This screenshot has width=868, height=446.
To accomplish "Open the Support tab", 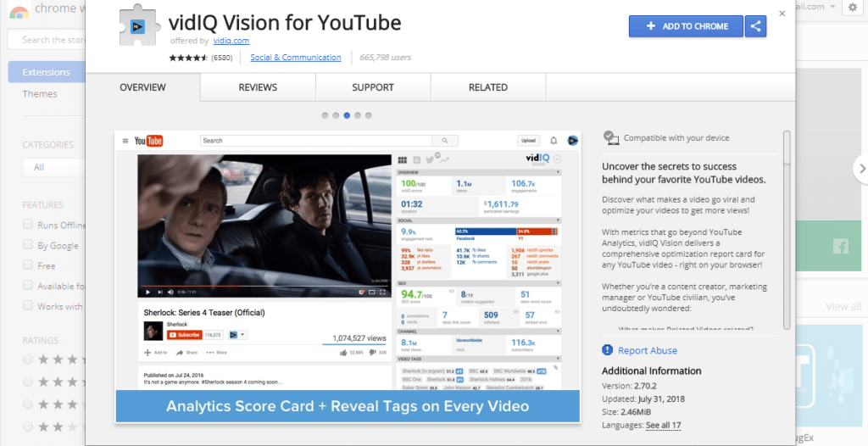I will pos(373,87).
